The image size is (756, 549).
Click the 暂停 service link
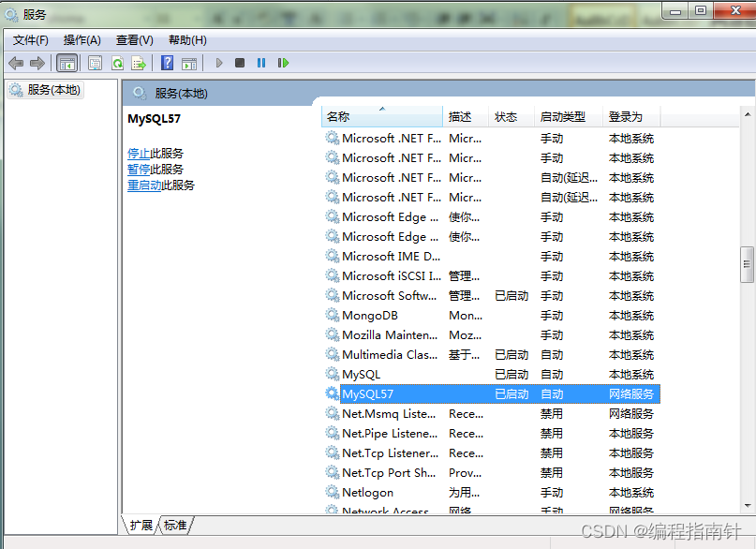coord(139,170)
